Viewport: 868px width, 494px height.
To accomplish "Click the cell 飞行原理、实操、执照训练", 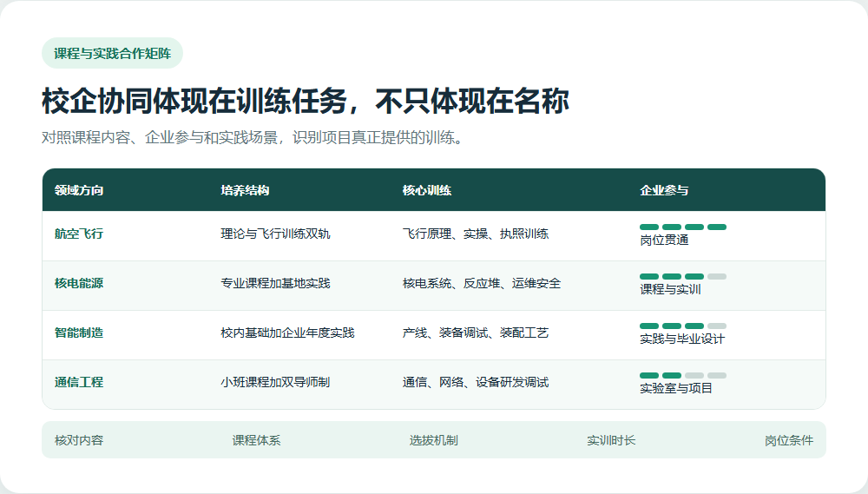I will tap(476, 234).
